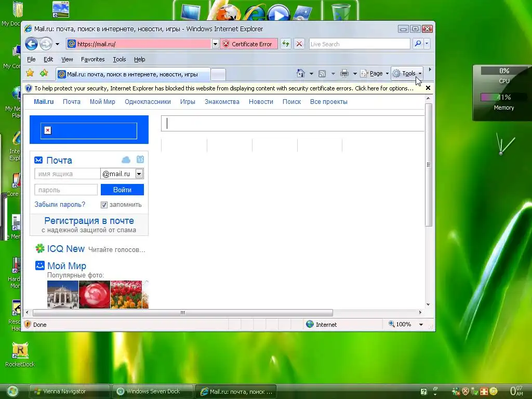Click the пароль password field

66,190
